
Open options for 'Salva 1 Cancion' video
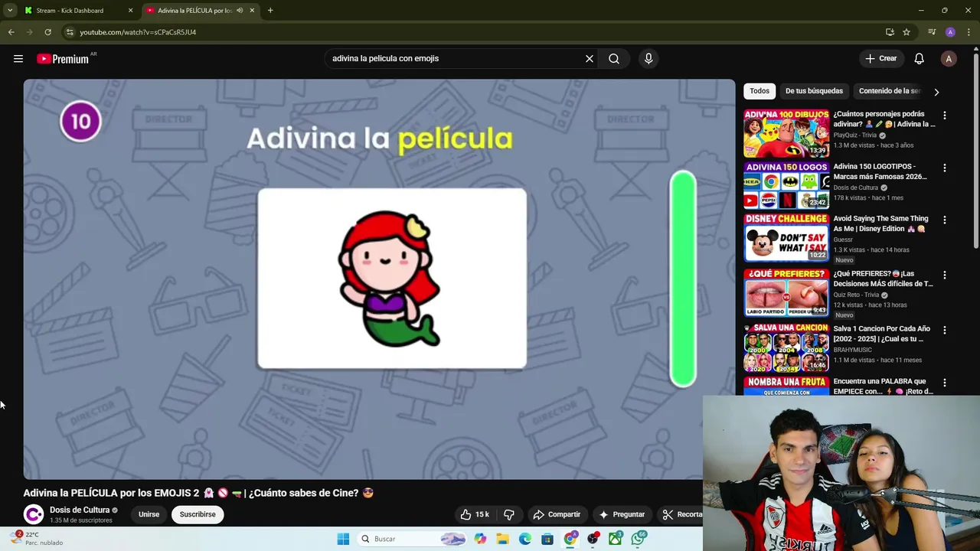pos(945,330)
